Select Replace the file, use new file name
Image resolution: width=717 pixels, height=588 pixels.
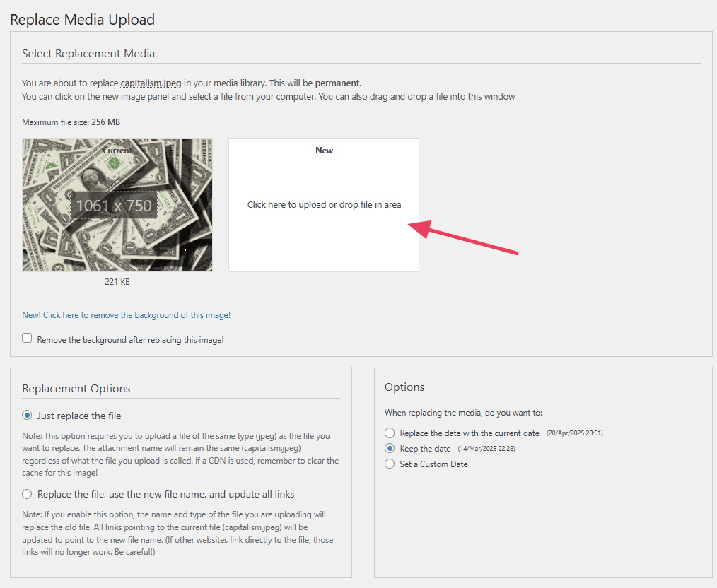[x=27, y=494]
